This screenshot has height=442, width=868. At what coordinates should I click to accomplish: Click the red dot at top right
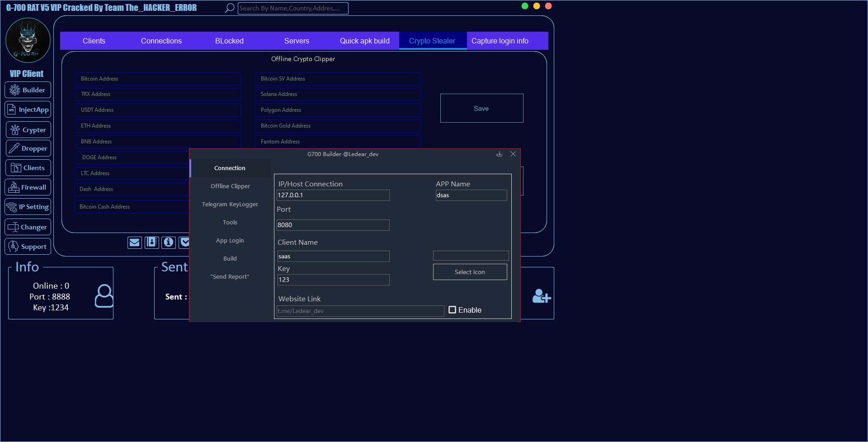point(548,6)
